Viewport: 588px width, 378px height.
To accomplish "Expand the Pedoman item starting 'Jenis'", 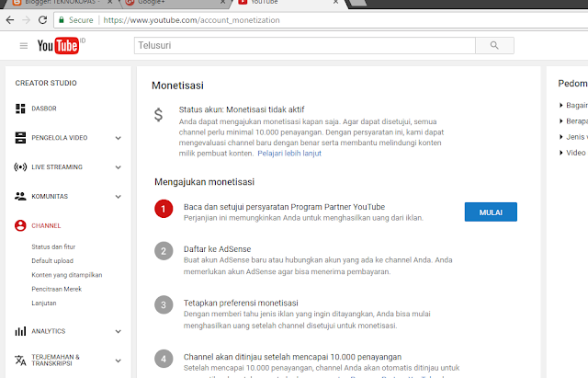I will [x=573, y=137].
